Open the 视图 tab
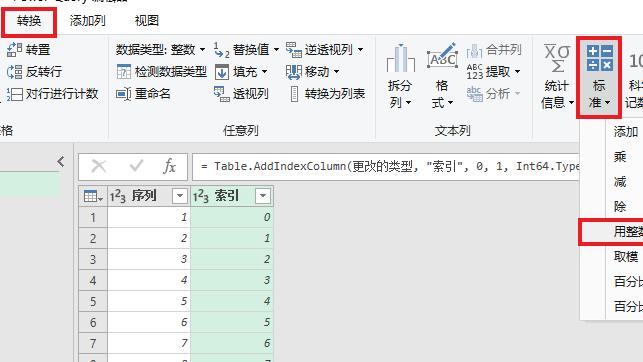The width and height of the screenshot is (643, 362). (146, 20)
